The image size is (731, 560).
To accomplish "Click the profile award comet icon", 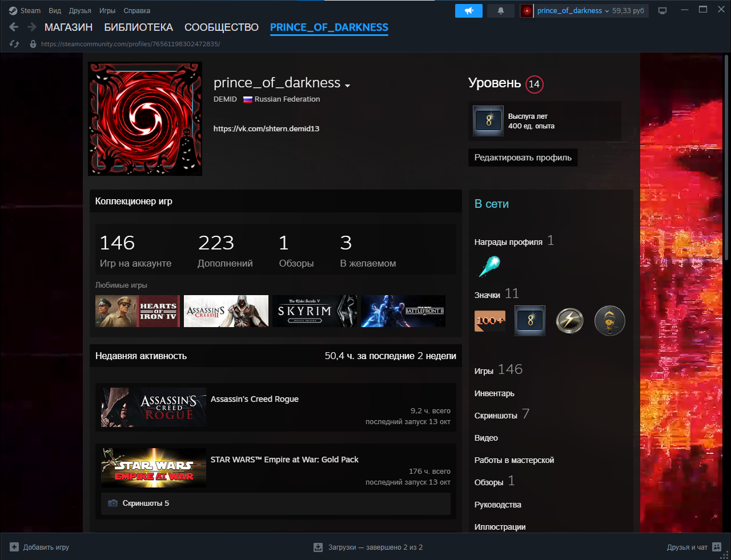I will 489,266.
